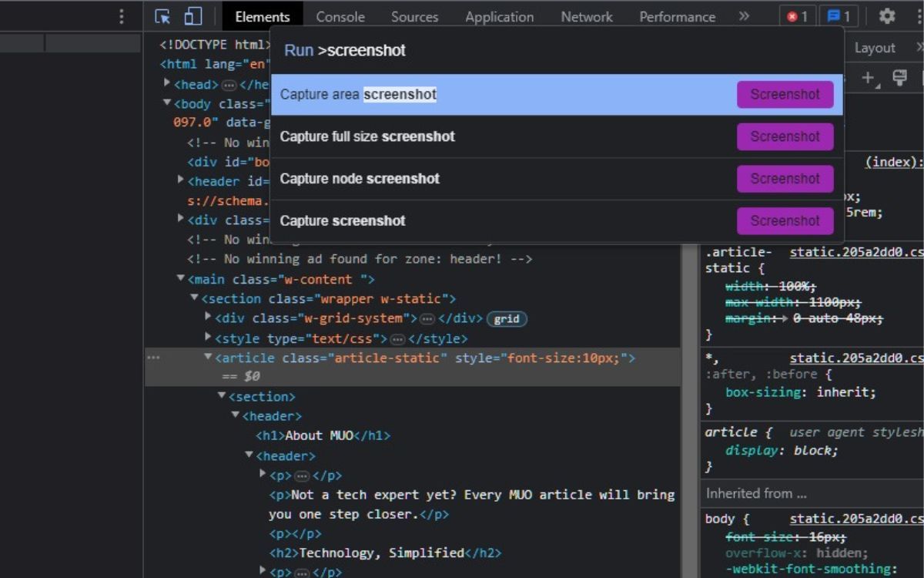Show more DevTools tabs with chevron
The width and height of the screenshot is (924, 578).
744,16
